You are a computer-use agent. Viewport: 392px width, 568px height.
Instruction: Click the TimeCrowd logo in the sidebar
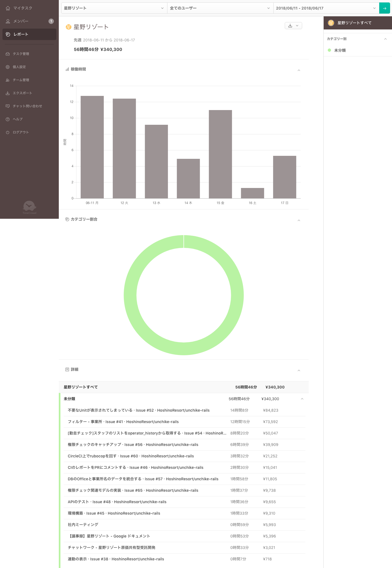point(29,207)
